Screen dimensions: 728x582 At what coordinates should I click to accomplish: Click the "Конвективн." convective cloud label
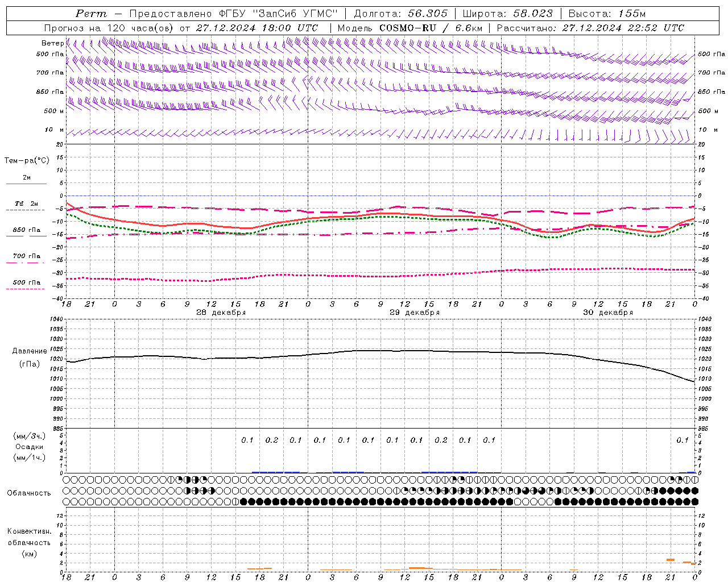coord(29,531)
